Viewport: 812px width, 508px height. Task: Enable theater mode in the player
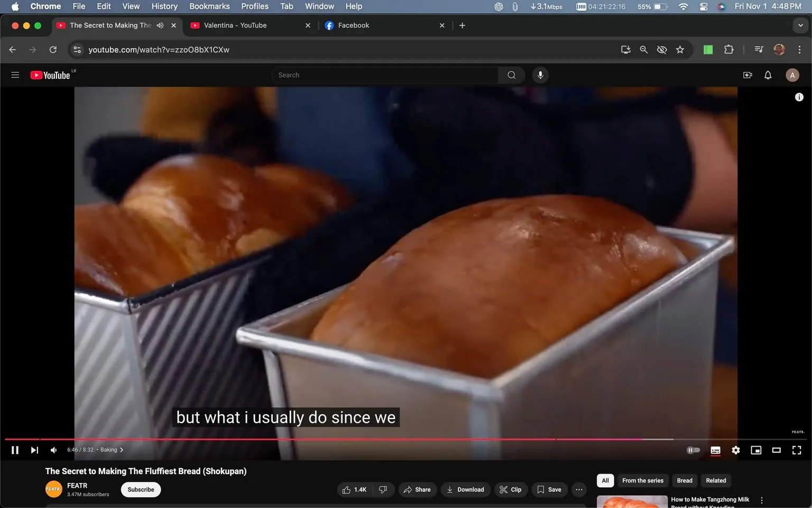[776, 450]
